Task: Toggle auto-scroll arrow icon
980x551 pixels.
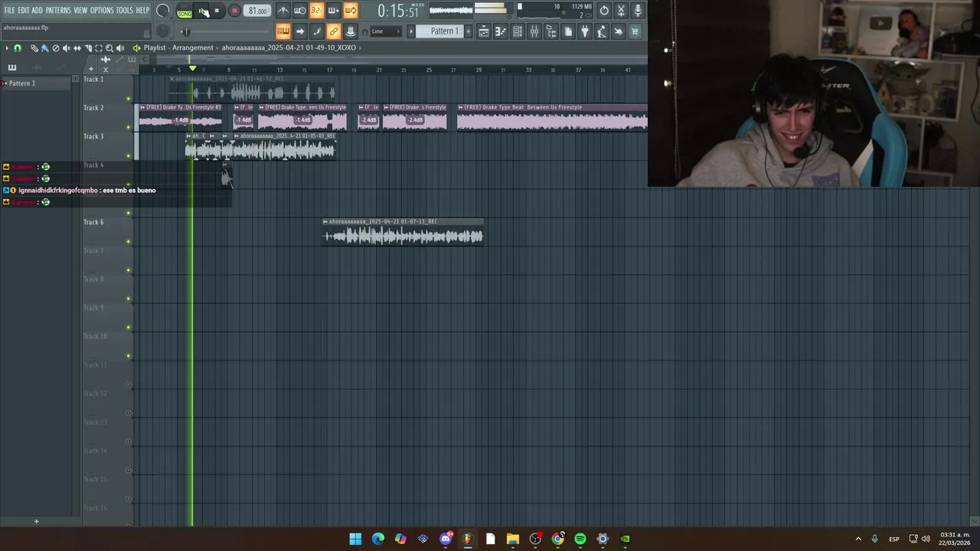Action: point(300,31)
